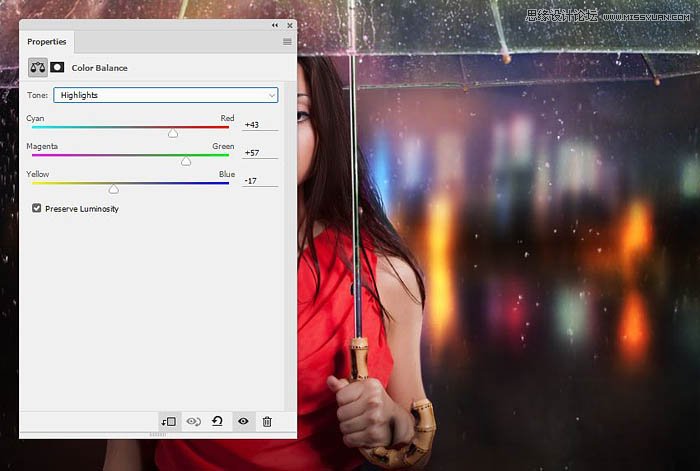Click the panel's bottom resize grip
The image size is (700, 471).
[158, 435]
